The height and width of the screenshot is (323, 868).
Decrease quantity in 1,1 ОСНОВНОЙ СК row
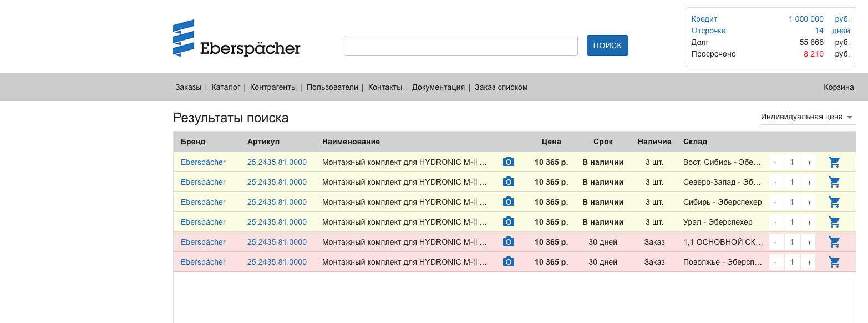click(x=775, y=243)
